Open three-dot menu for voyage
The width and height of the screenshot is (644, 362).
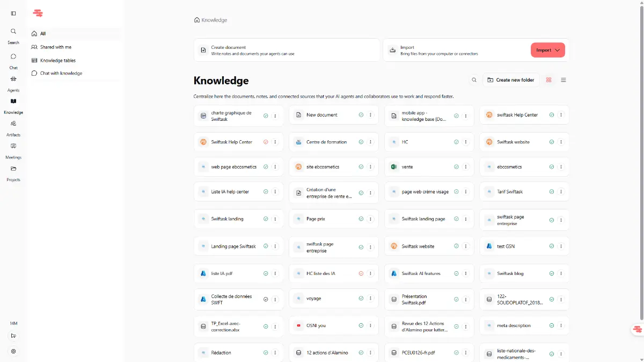click(x=370, y=299)
